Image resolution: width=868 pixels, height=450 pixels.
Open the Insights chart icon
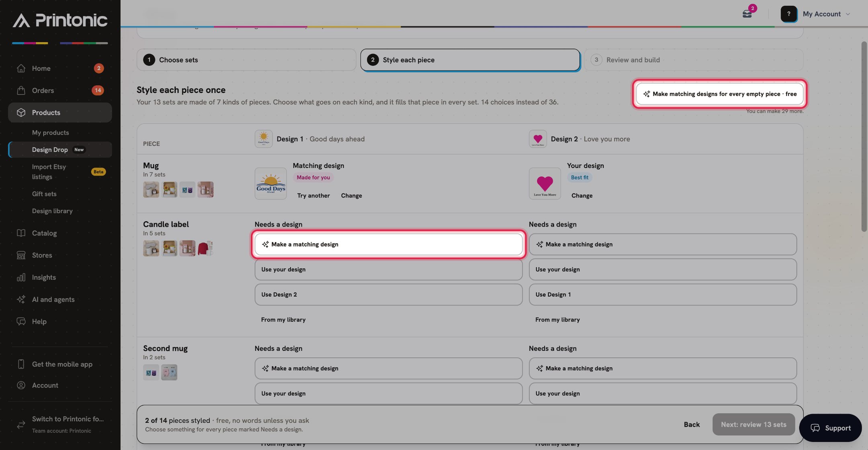click(21, 277)
